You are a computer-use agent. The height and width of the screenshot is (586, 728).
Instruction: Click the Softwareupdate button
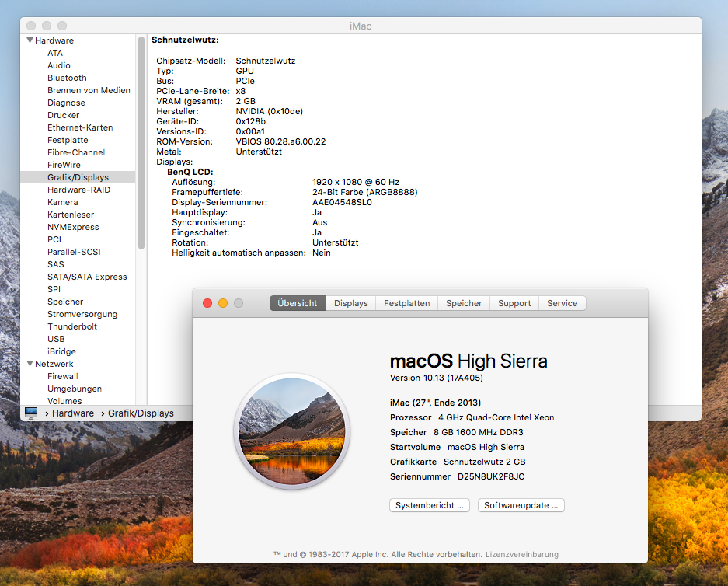tap(521, 505)
